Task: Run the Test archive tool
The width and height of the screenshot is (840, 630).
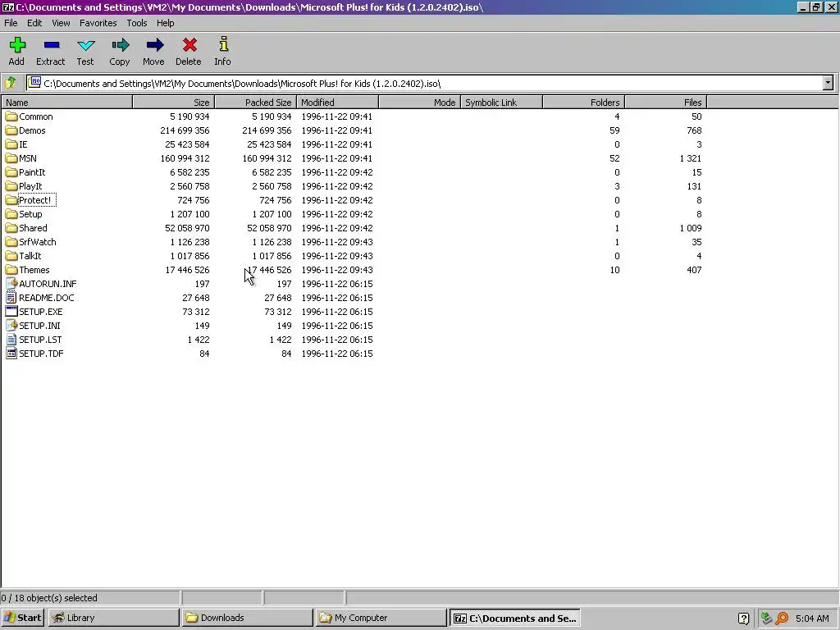Action: (85, 45)
